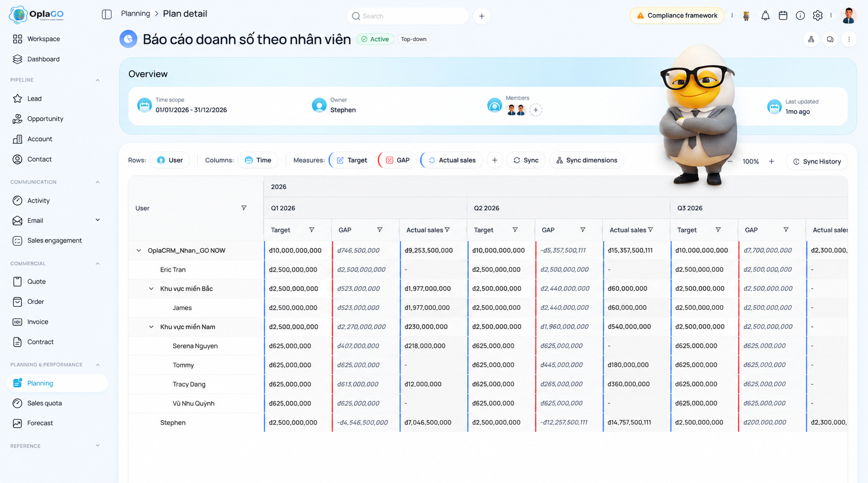The height and width of the screenshot is (483, 868).
Task: Click the OplaGO logo
Action: pos(36,14)
